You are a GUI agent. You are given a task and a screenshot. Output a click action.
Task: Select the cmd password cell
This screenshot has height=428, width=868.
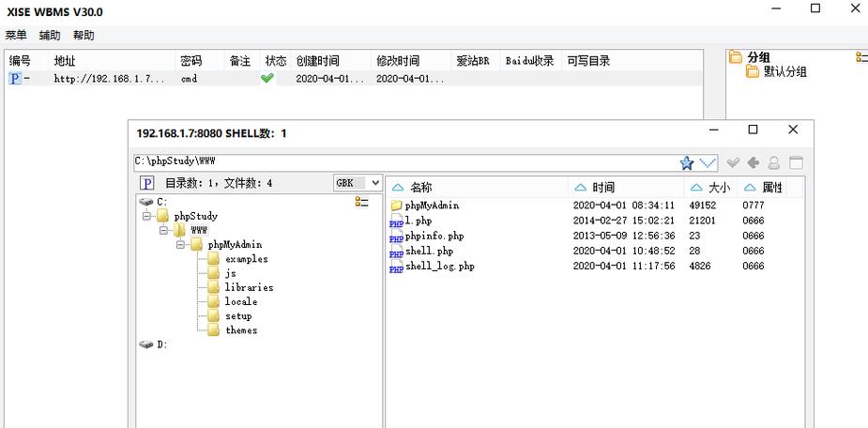tap(189, 79)
